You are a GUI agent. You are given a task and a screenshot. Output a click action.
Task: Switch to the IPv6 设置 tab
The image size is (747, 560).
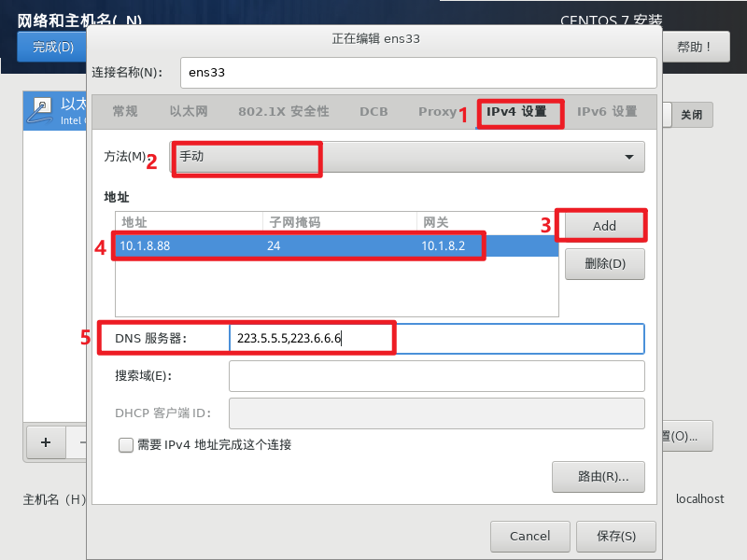tap(607, 111)
